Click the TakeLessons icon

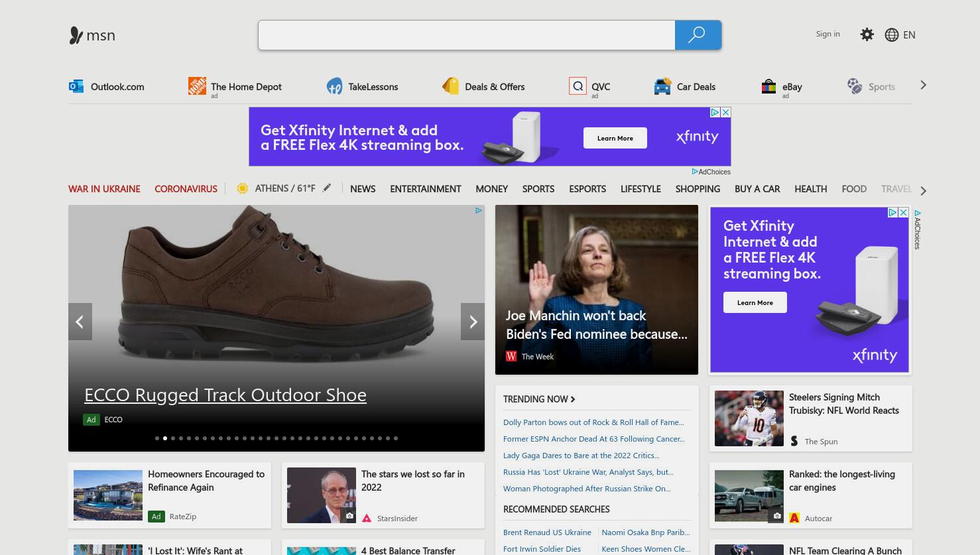click(x=335, y=86)
